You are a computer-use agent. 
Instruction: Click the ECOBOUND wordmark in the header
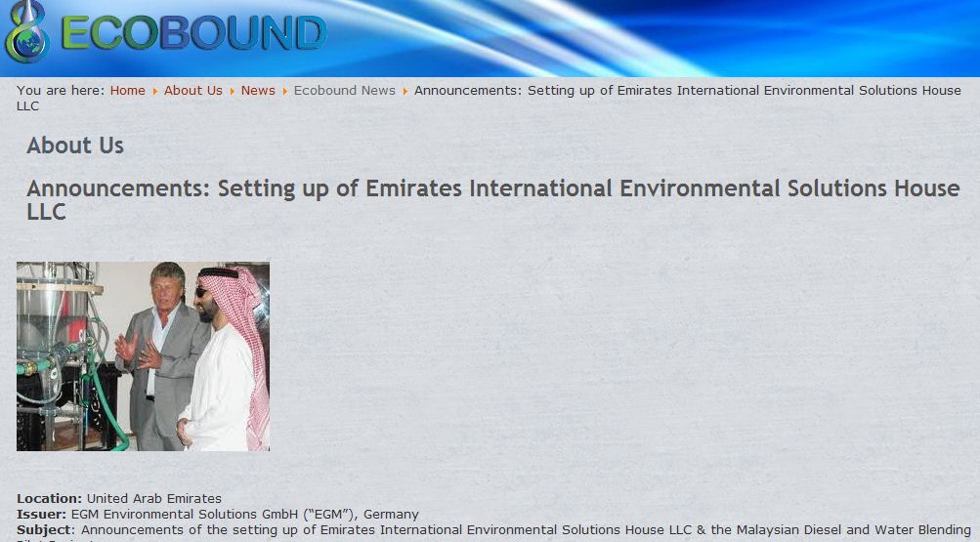click(192, 34)
